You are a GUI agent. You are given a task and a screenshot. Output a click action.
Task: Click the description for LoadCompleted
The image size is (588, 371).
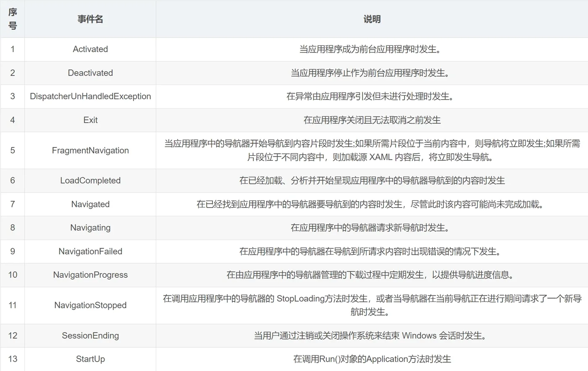pyautogui.click(x=372, y=181)
